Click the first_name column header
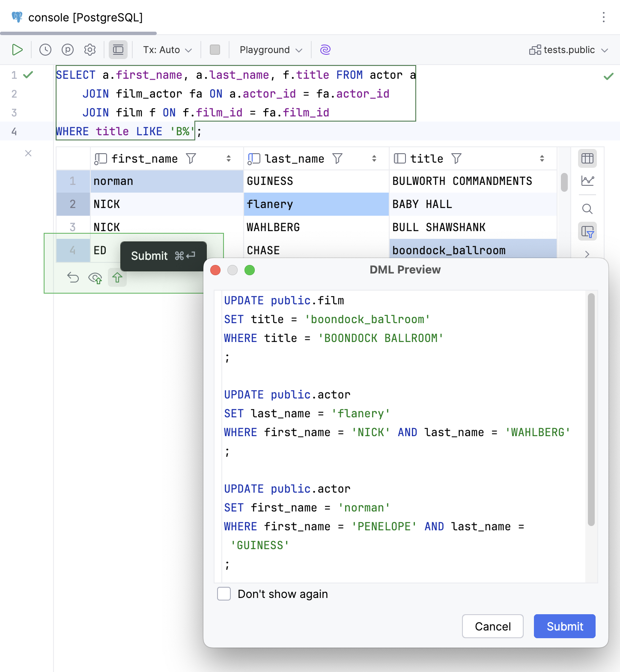The image size is (620, 672). [144, 159]
